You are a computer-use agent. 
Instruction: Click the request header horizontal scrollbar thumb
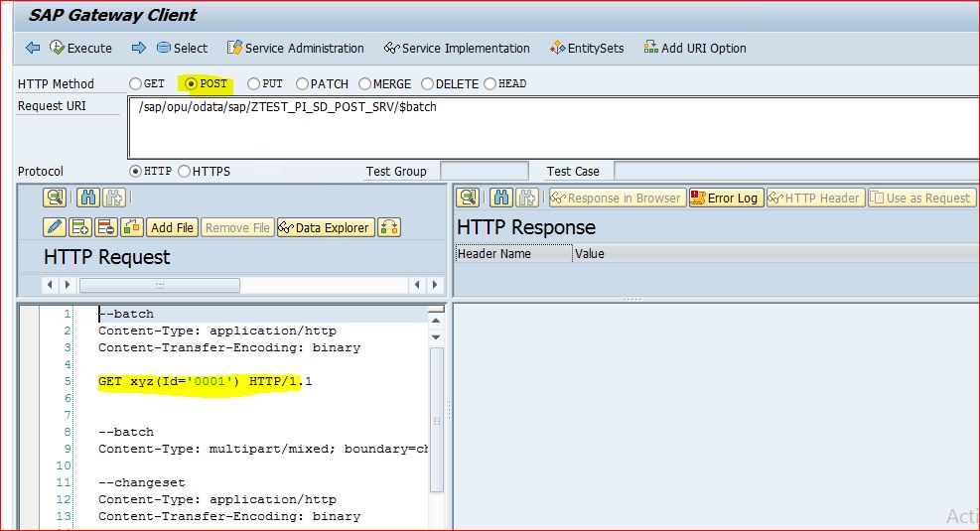click(160, 286)
